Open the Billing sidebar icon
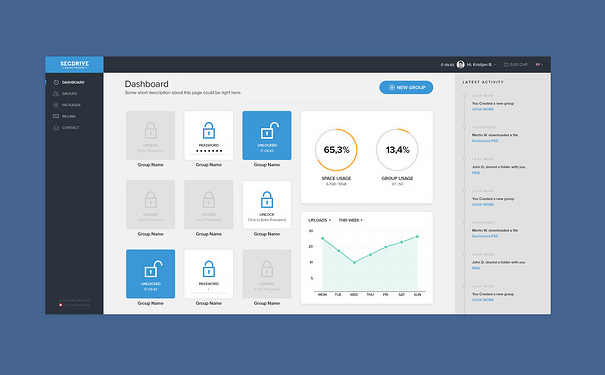605x375 pixels. [x=56, y=116]
